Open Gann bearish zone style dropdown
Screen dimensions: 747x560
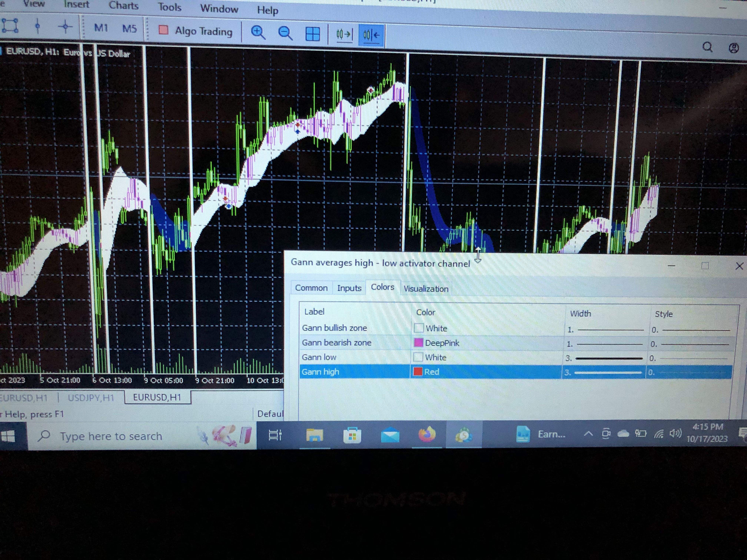pos(692,344)
